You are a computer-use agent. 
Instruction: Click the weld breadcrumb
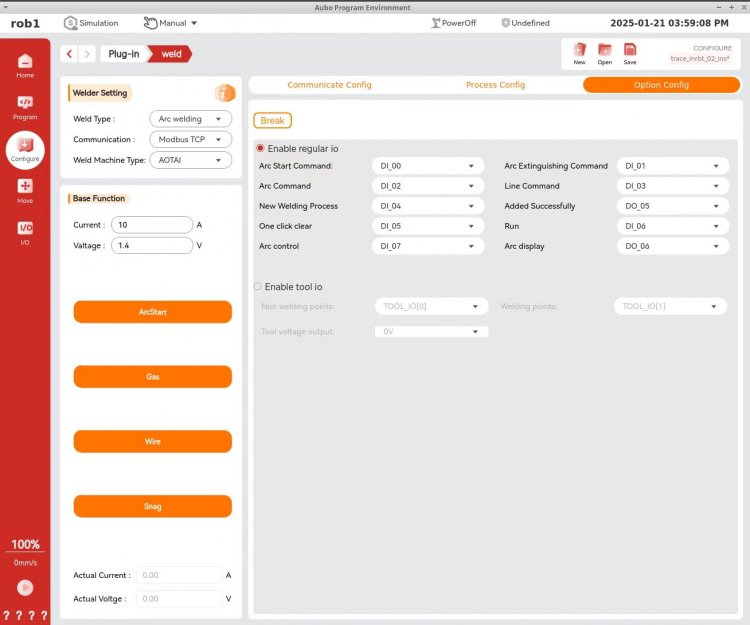171,54
